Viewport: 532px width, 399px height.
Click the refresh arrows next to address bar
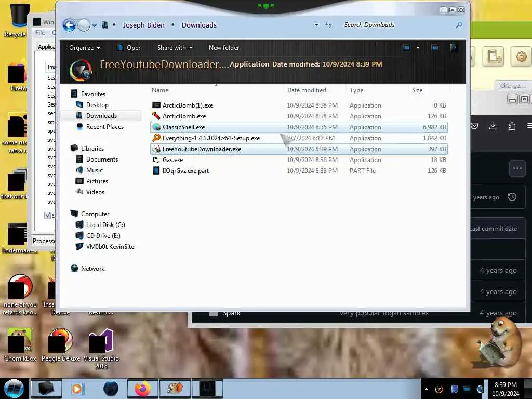(328, 25)
